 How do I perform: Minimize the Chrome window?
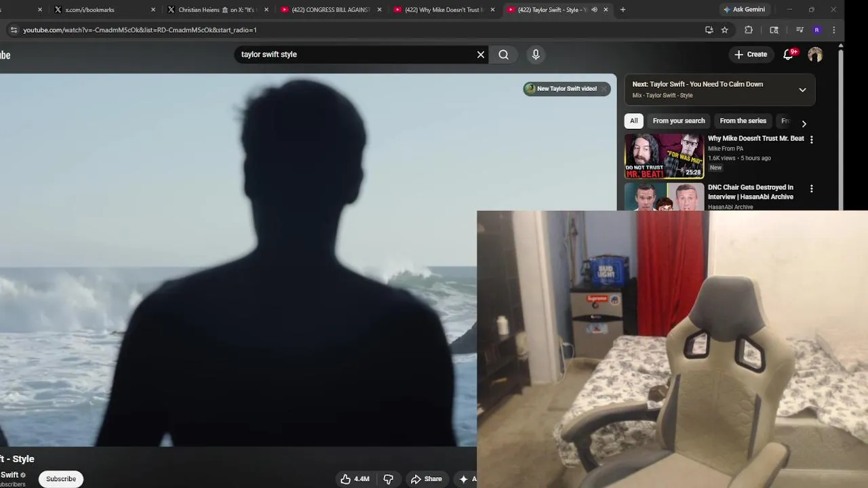click(789, 9)
